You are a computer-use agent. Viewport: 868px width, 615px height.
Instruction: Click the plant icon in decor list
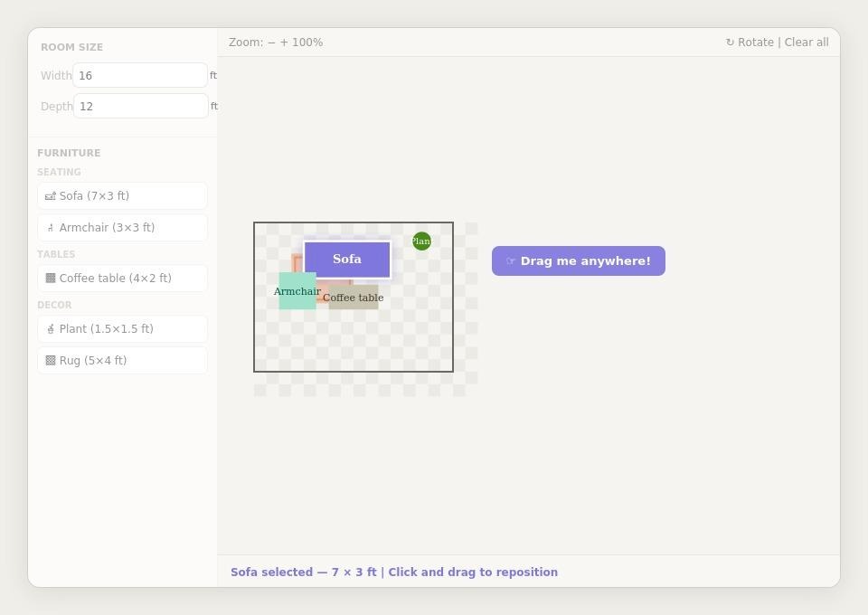pos(51,329)
